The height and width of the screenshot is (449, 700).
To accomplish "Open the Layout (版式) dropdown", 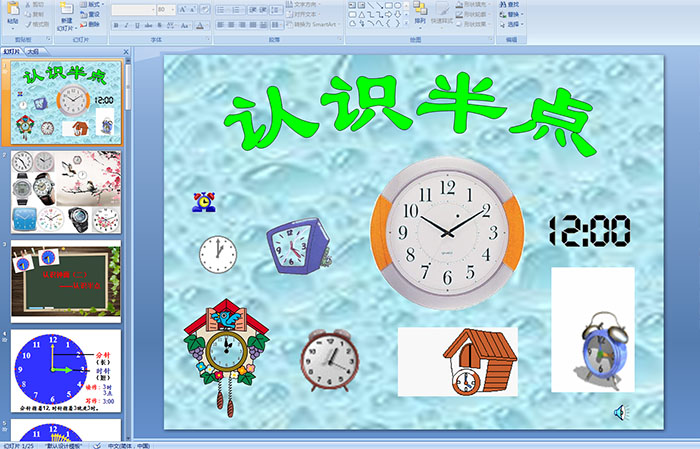I will coord(92,4).
